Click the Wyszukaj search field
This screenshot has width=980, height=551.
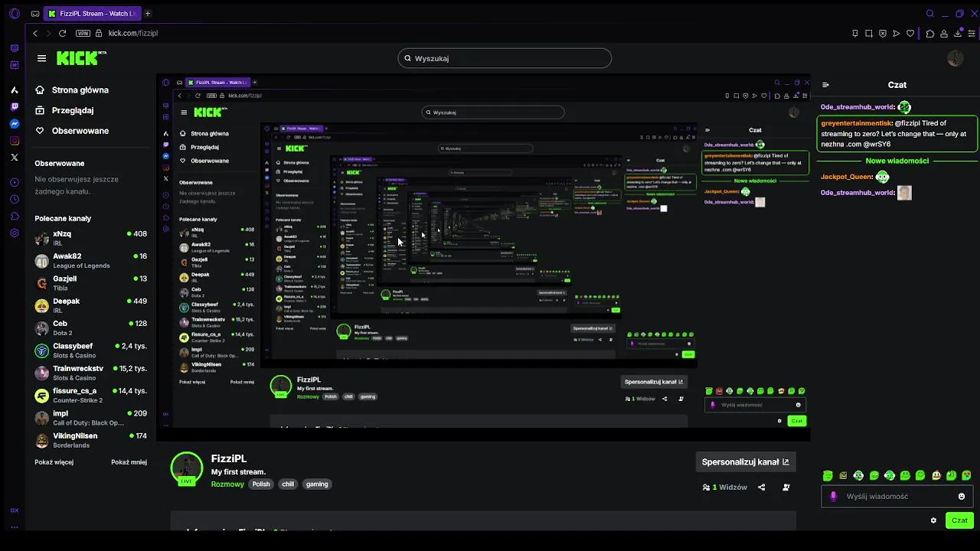point(505,58)
